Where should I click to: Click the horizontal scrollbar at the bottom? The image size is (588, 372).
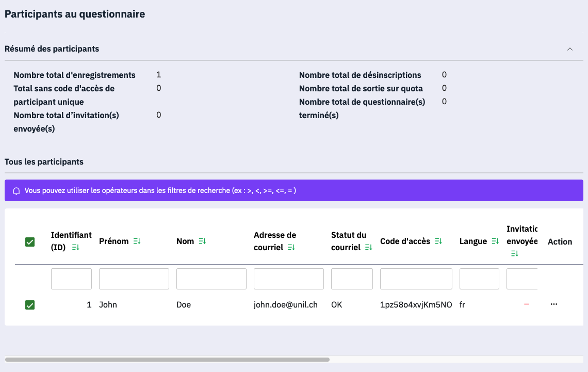pos(167,360)
